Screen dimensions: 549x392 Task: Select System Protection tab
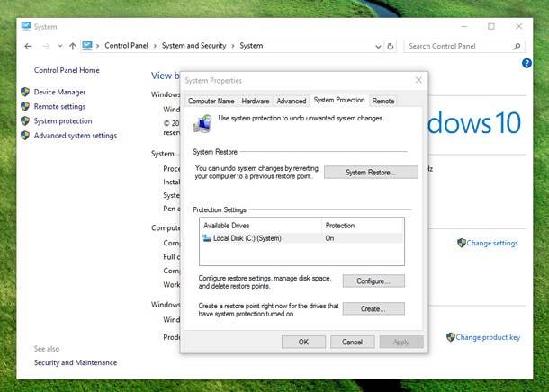pos(339,100)
